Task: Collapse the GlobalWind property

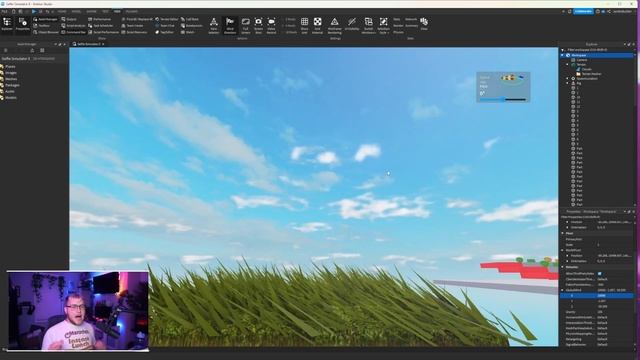Action: coord(563,290)
